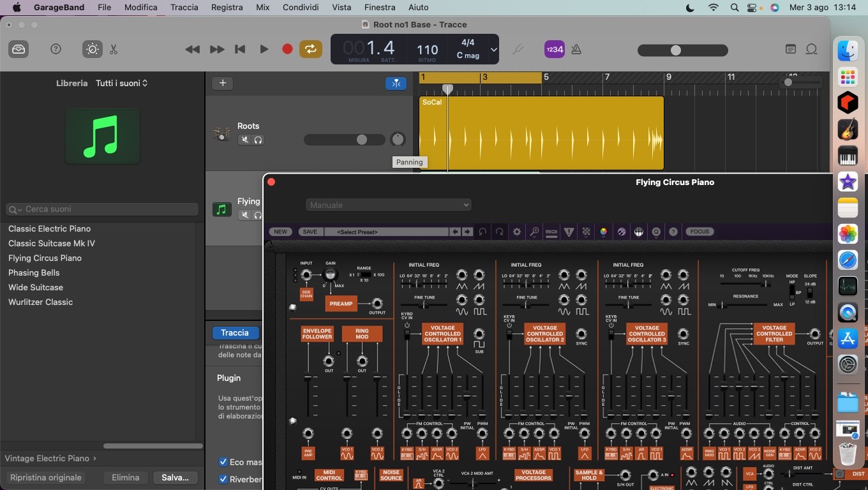Image resolution: width=868 pixels, height=490 pixels.
Task: Select Phasing Bells sound
Action: 34,272
